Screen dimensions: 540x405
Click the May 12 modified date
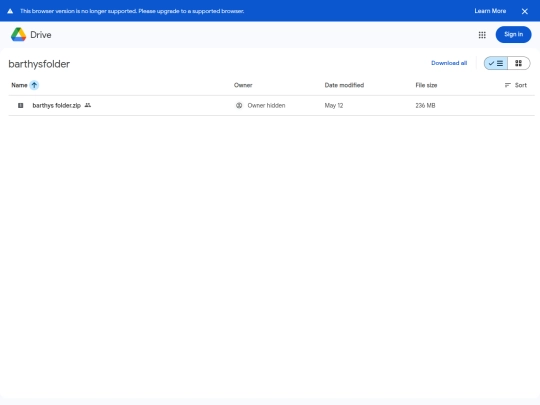(334, 105)
